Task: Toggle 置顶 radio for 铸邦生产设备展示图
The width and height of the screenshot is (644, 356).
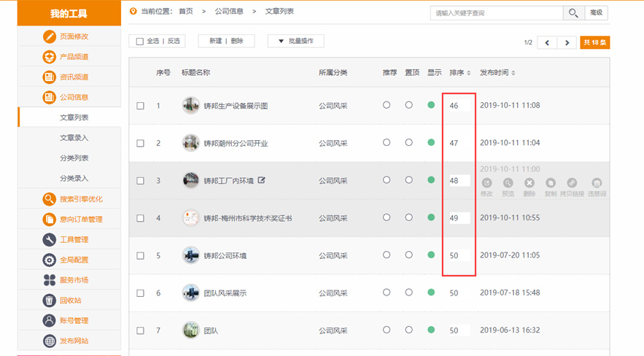Action: (408, 105)
